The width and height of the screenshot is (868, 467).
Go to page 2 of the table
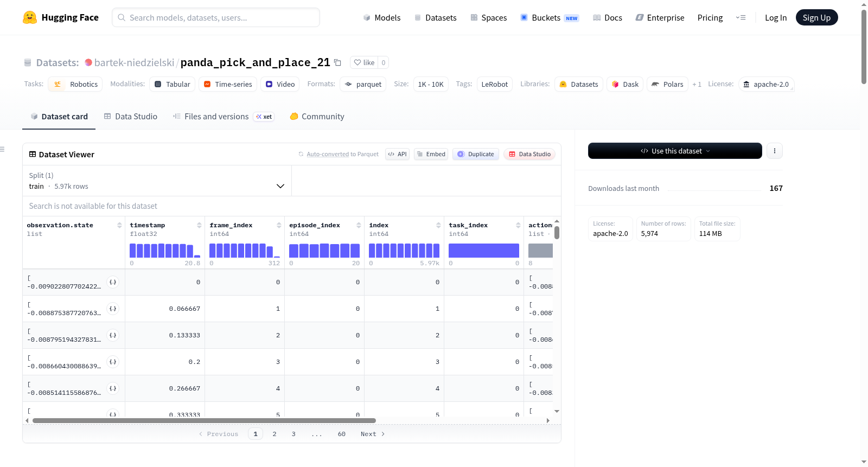275,434
